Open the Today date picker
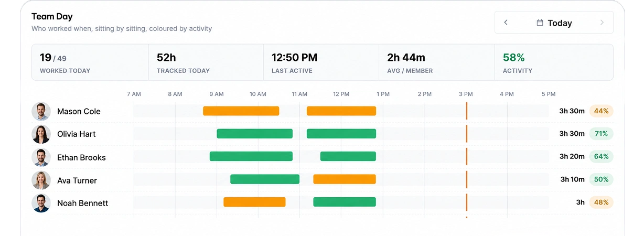This screenshot has height=236, width=644. coord(554,23)
